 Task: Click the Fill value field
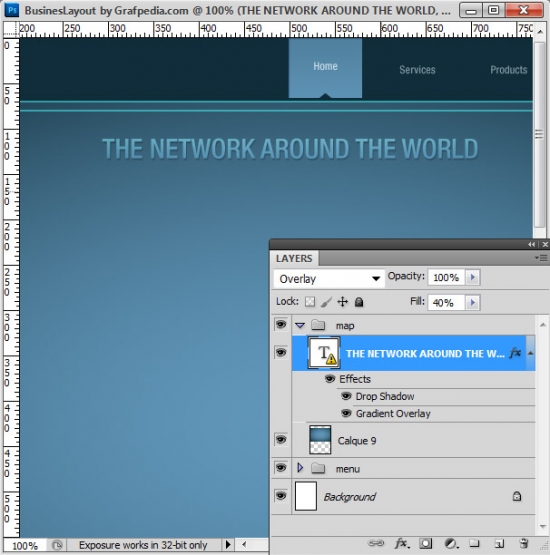[x=446, y=303]
